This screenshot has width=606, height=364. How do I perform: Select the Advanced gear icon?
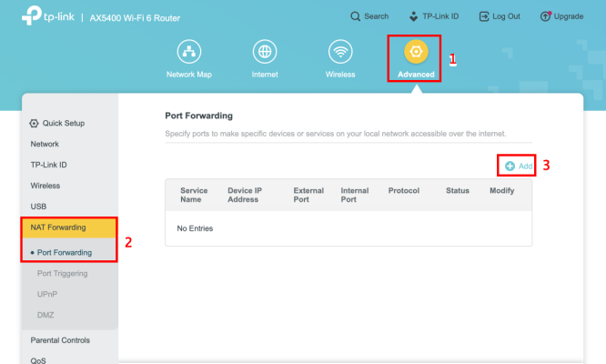(416, 51)
